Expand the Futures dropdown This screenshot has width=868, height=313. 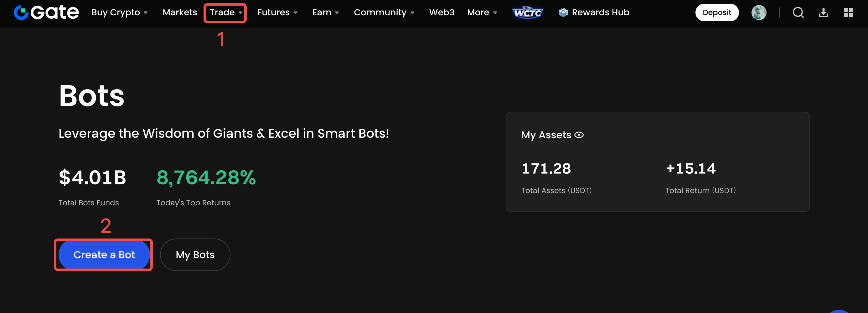(x=277, y=13)
